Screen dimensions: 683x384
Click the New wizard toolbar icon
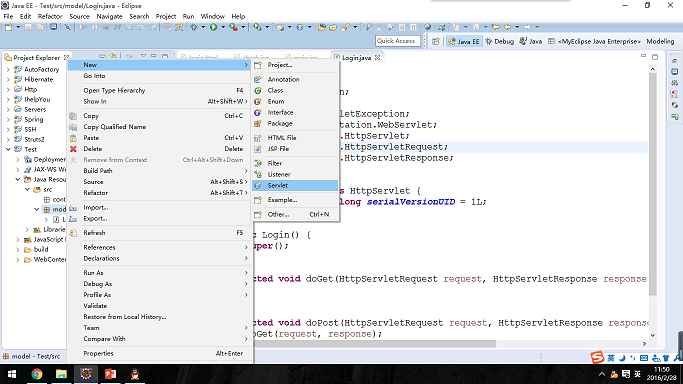point(8,27)
